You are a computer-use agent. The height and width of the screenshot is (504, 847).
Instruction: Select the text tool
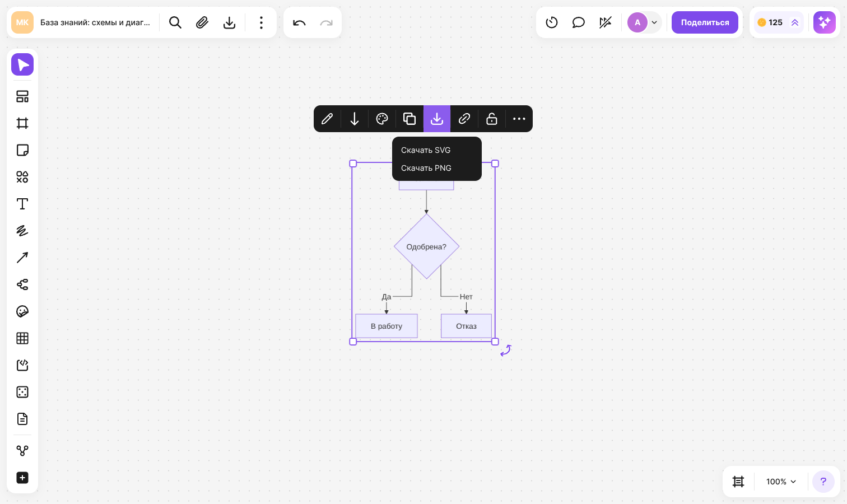(22, 204)
